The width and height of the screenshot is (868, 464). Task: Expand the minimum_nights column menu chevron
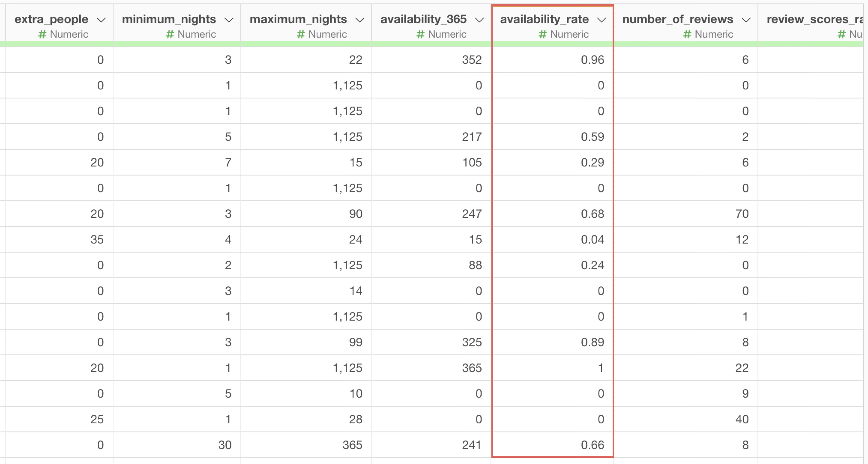[229, 20]
